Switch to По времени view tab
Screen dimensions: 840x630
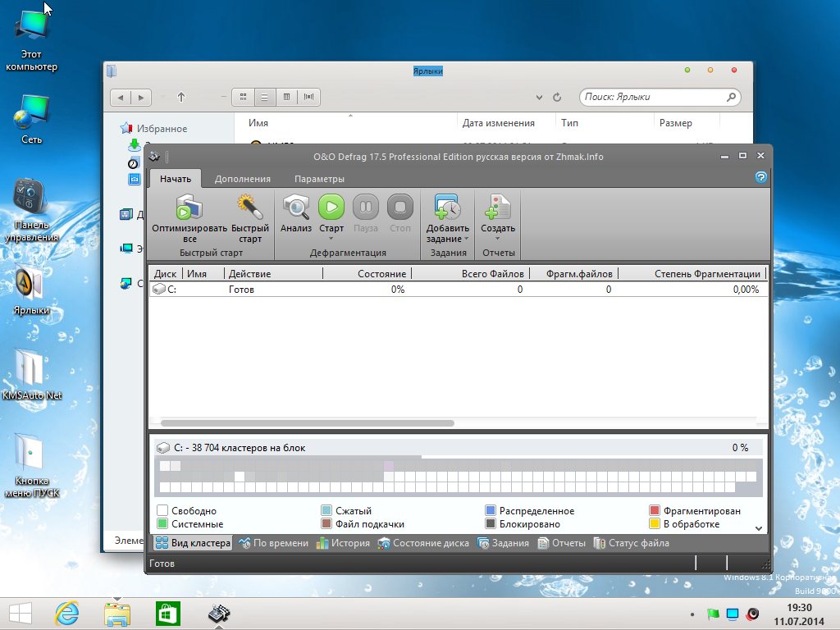(274, 543)
